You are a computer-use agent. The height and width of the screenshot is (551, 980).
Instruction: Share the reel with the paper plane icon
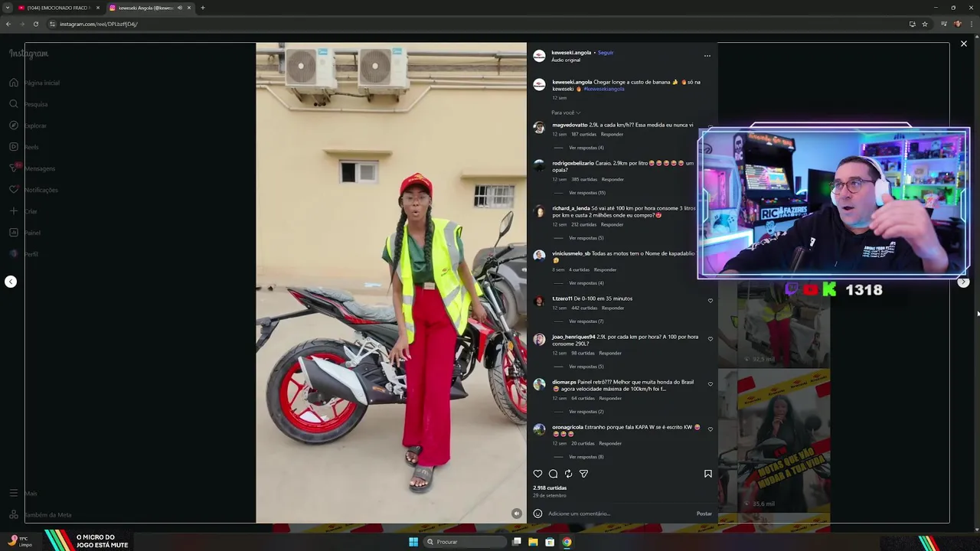[x=583, y=474]
